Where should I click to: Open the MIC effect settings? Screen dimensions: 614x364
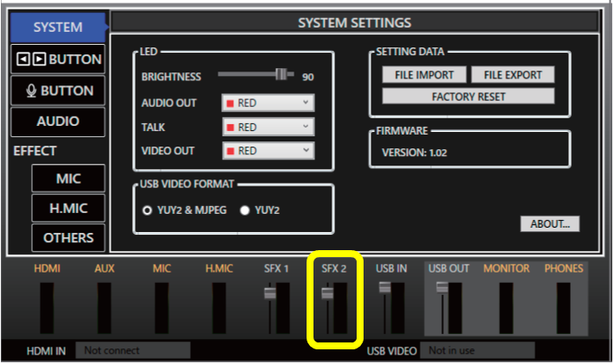pyautogui.click(x=68, y=179)
